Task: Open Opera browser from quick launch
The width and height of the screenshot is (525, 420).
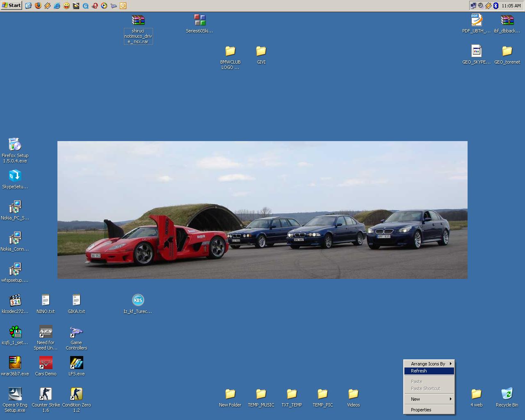Action: (95, 6)
